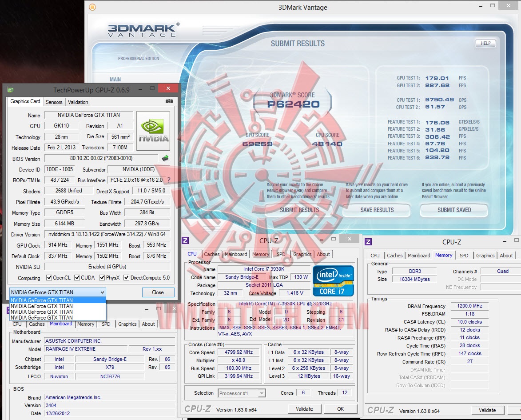The width and height of the screenshot is (521, 420).
Task: Collapse the GPU selection dropdown in GPU-Z
Action: point(102,292)
